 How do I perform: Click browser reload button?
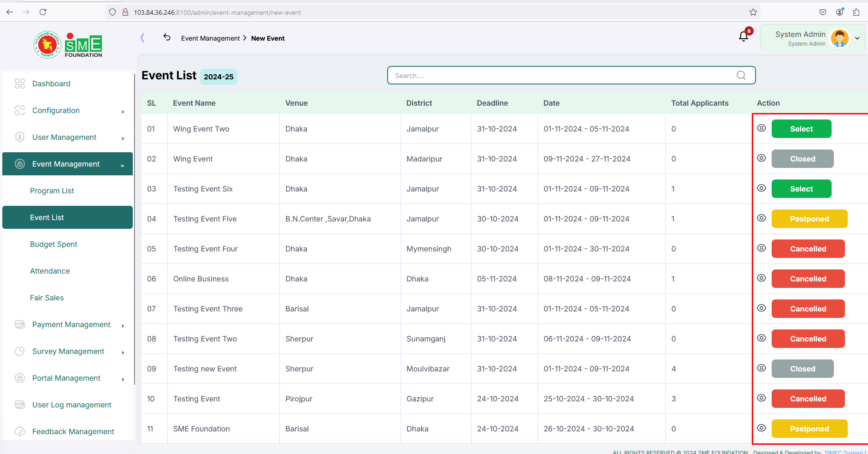pyautogui.click(x=43, y=12)
